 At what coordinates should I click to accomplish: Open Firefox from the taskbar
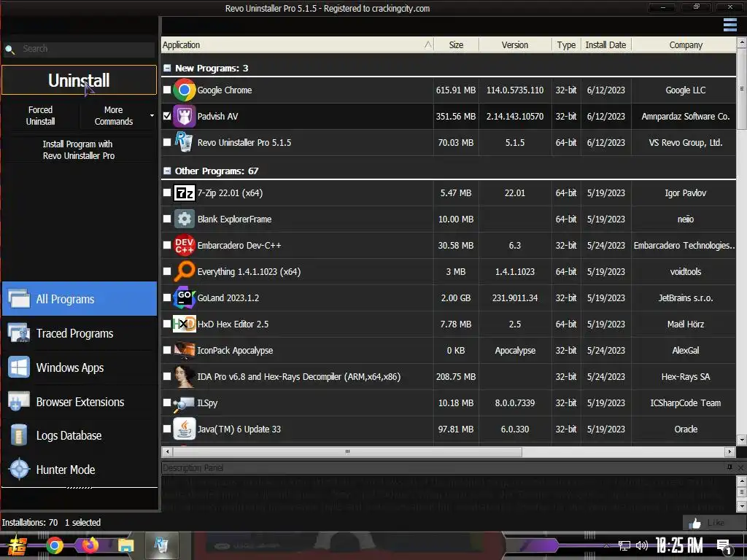click(x=90, y=545)
